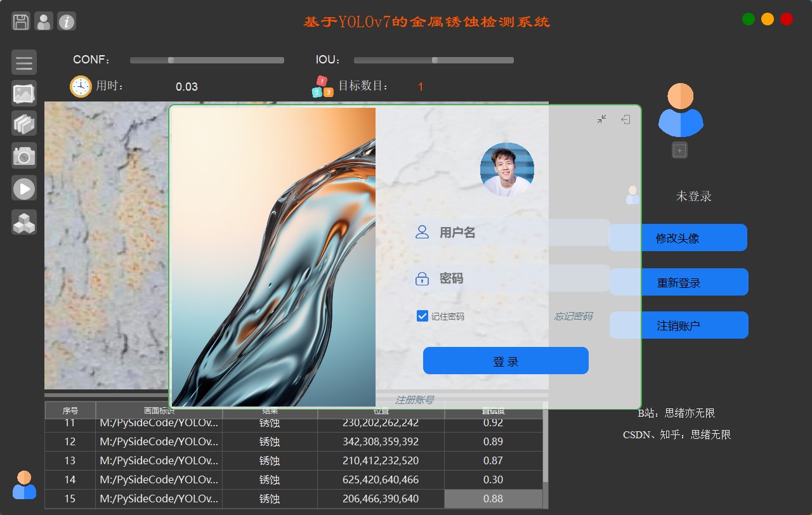Start camera detection with camera icon
Screen dimensions: 812x515
click(24, 155)
